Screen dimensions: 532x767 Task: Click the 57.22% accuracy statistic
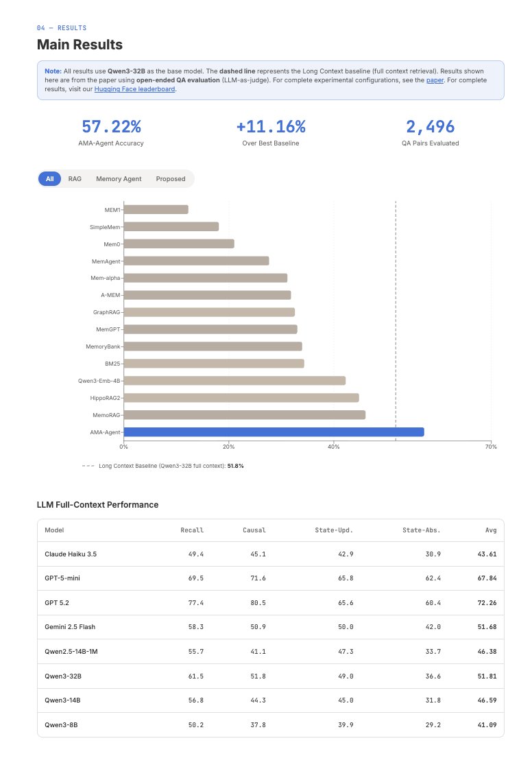click(x=112, y=127)
